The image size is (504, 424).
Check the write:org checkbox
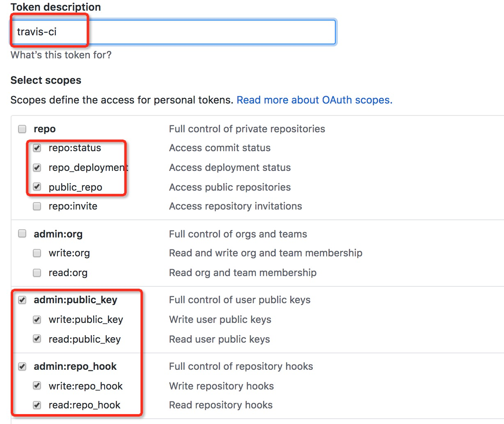[37, 253]
